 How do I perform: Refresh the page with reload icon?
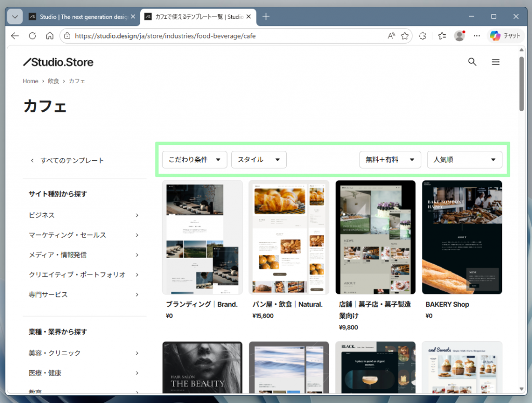[32, 36]
